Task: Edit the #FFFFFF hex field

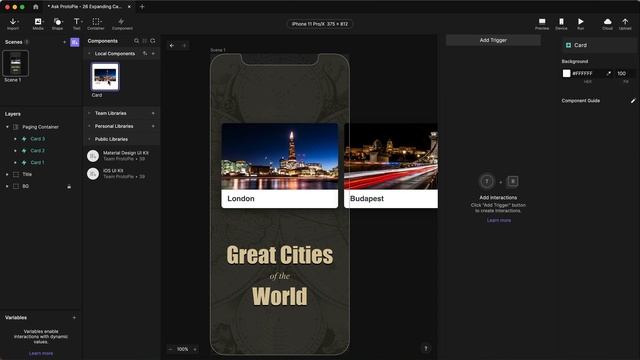Action: click(x=587, y=73)
